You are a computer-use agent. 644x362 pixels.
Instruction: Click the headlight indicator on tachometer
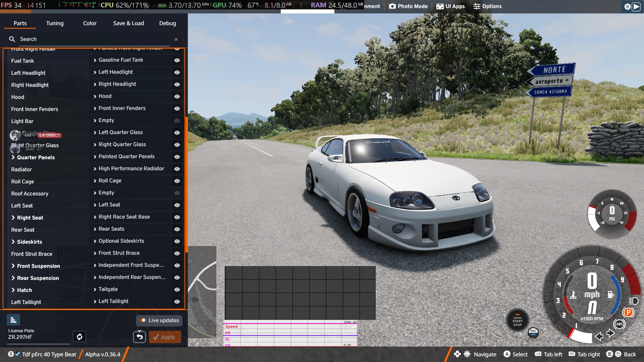click(633, 301)
